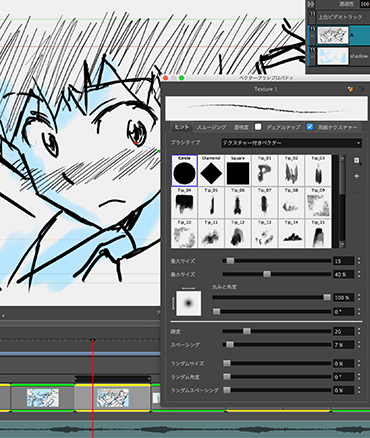
Task: Uncheck the 用紙テクスチャー checkbox
Action: coord(310,127)
